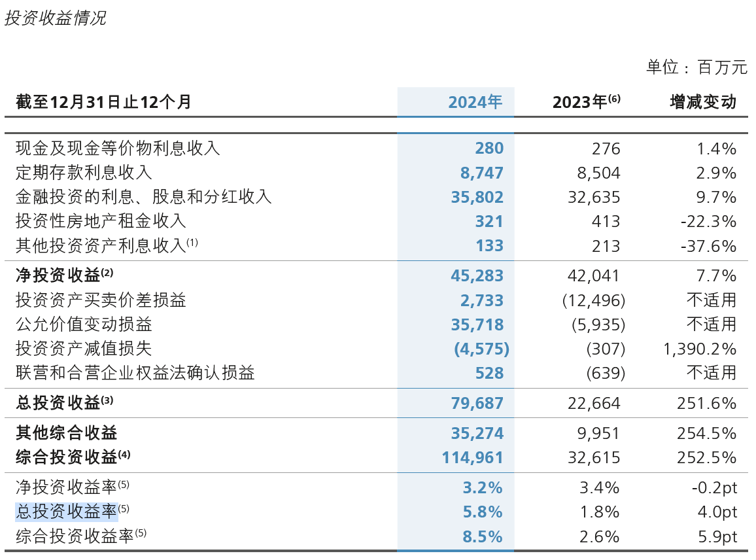Click the 联营和合营企业权益法确认损益 row label
Viewport: 756px width, 560px height.
coord(135,373)
